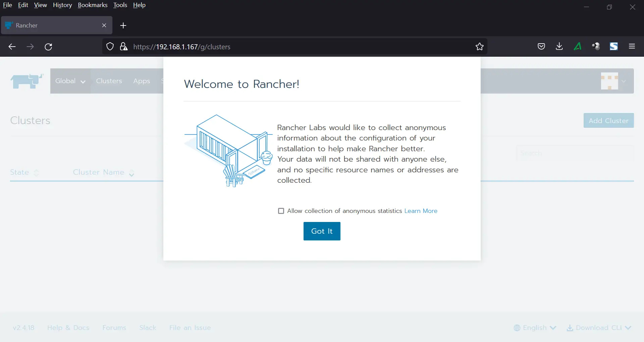The height and width of the screenshot is (342, 644).
Task: Minimize the browser window
Action: 586,7
